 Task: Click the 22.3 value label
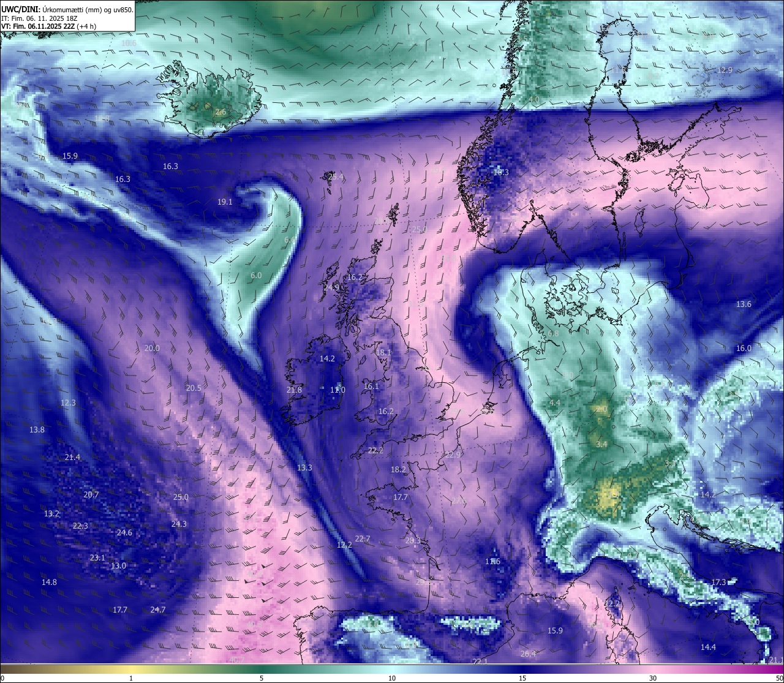[80, 526]
